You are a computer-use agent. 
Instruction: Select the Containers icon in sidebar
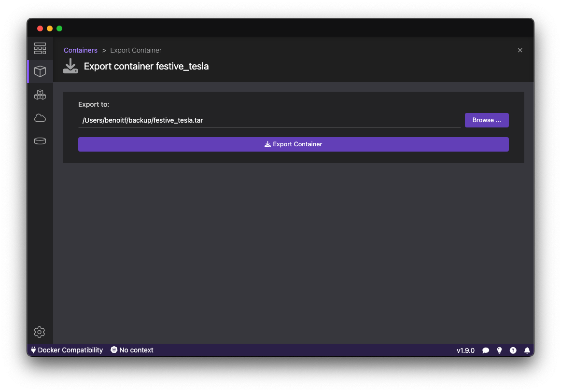pyautogui.click(x=40, y=71)
